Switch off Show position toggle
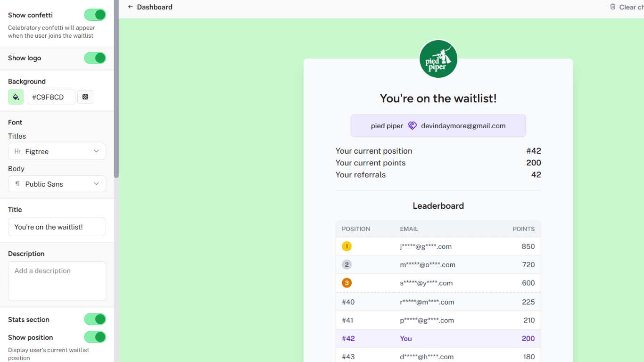Image resolution: width=644 pixels, height=362 pixels. [95, 337]
